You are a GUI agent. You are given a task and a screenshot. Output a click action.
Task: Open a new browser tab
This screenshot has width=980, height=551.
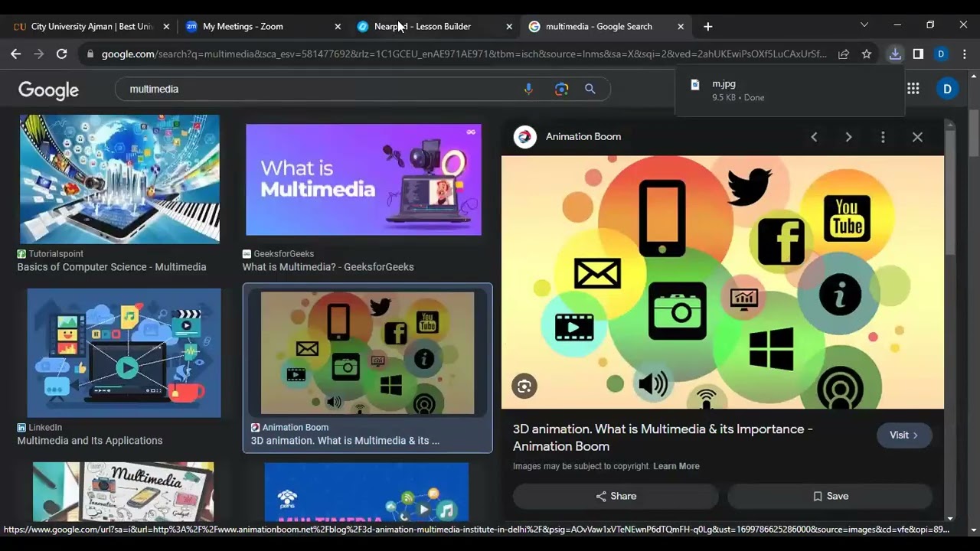point(707,26)
